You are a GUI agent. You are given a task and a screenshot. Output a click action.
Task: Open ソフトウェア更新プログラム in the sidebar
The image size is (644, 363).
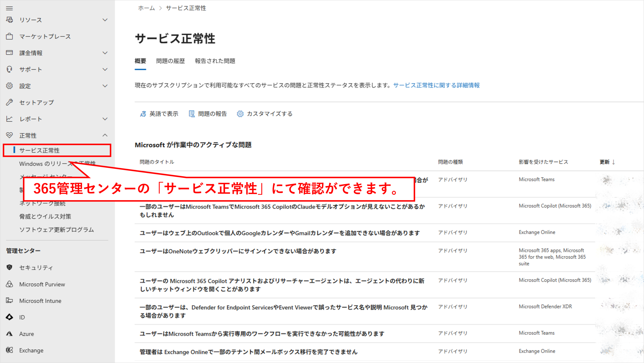[57, 230]
